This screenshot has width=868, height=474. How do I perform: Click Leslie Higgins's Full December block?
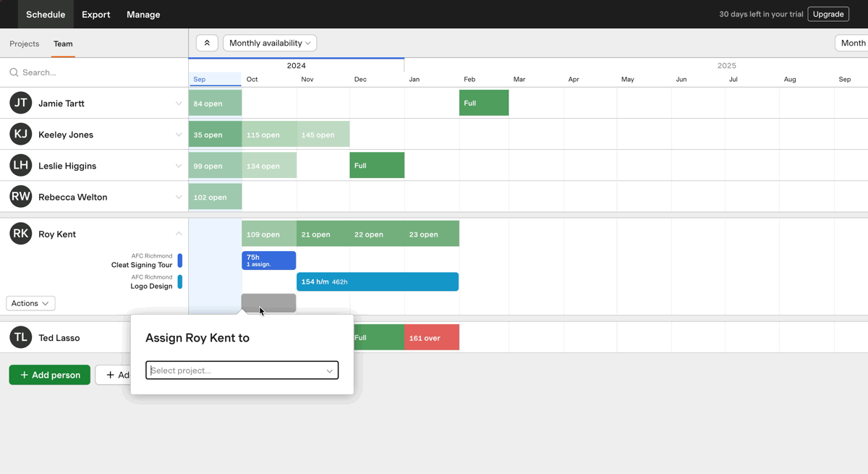(x=377, y=165)
